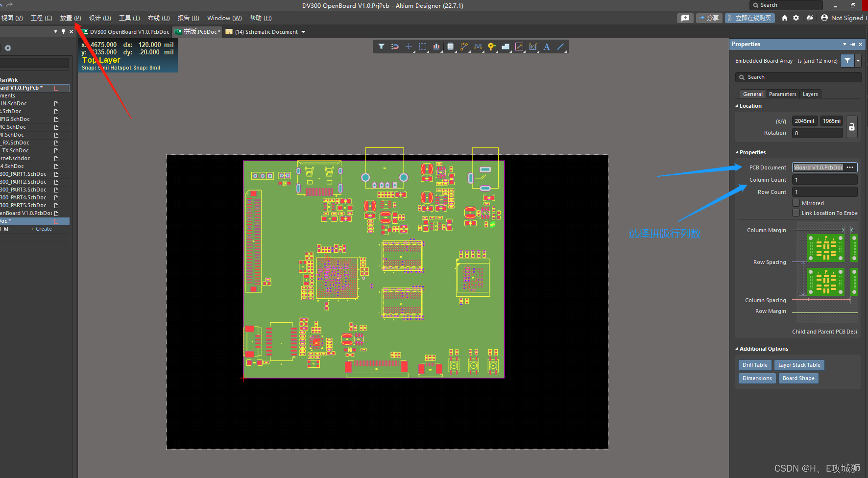Open the 布线 (U) menu

click(x=159, y=18)
